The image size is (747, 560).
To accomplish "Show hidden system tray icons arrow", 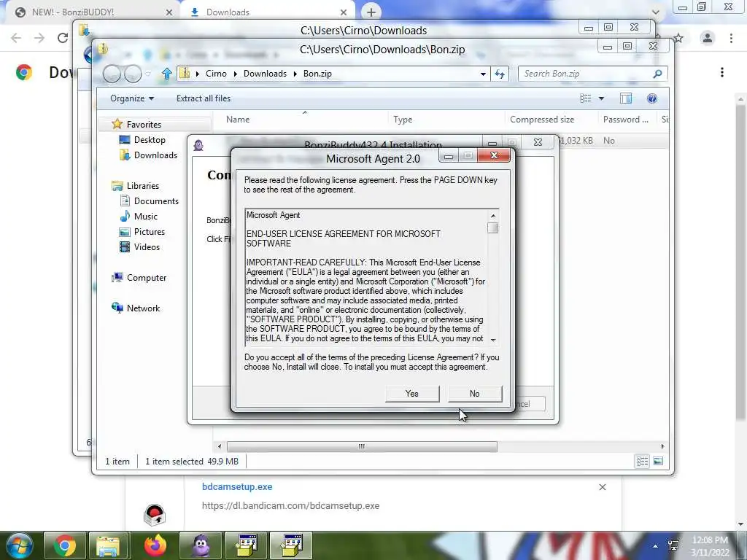I will (656, 546).
